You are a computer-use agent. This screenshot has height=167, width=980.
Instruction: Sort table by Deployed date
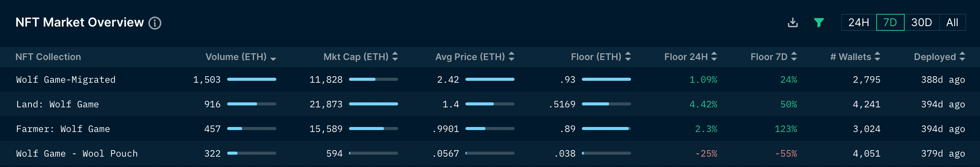coord(962,57)
